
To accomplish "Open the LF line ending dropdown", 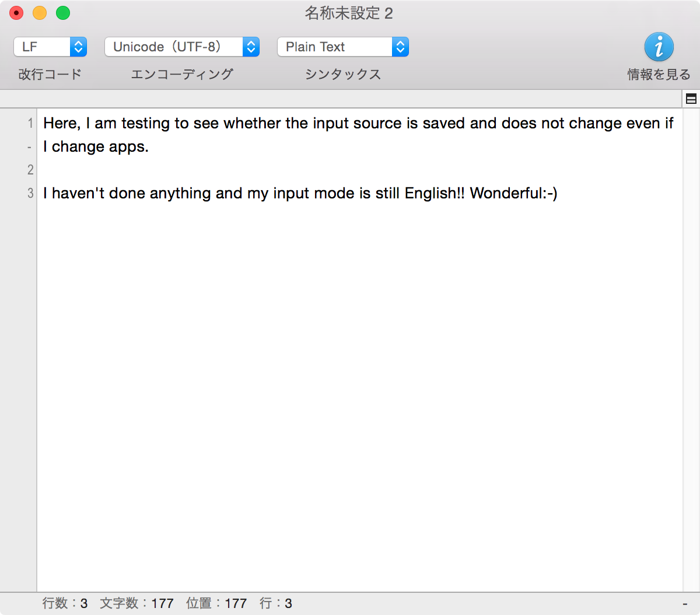I will [x=50, y=47].
